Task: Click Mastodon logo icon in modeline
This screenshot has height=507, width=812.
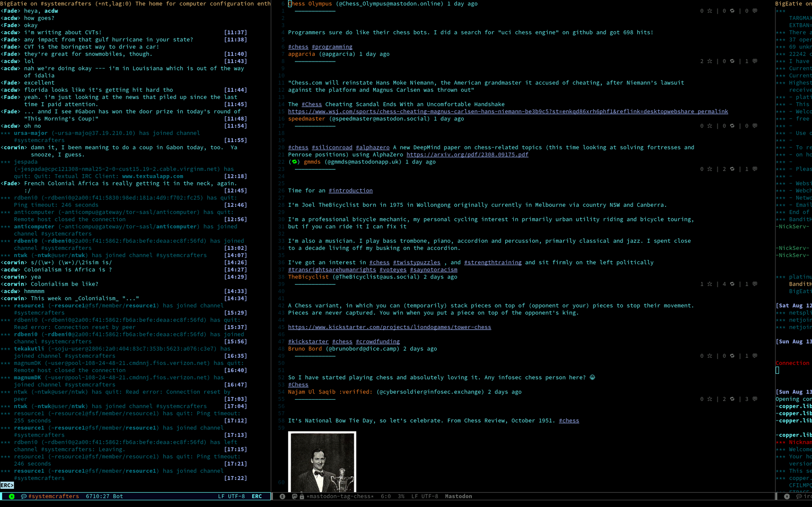Action: click(x=294, y=496)
